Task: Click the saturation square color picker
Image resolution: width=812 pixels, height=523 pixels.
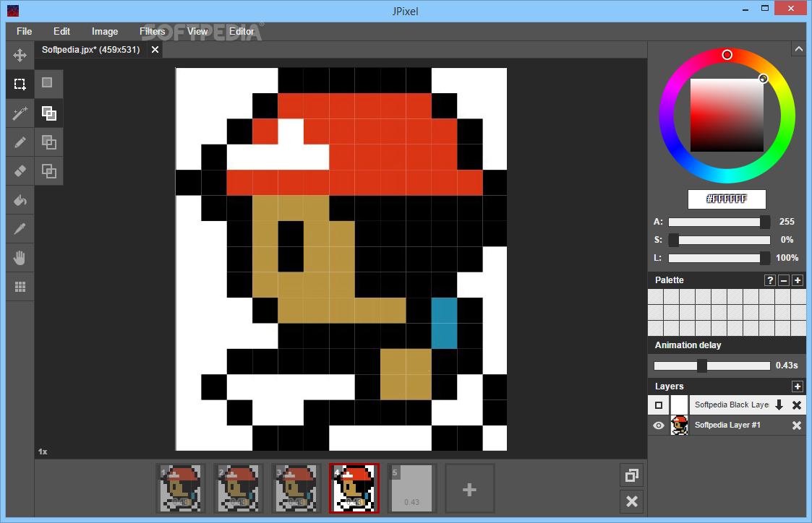Action: 727,115
